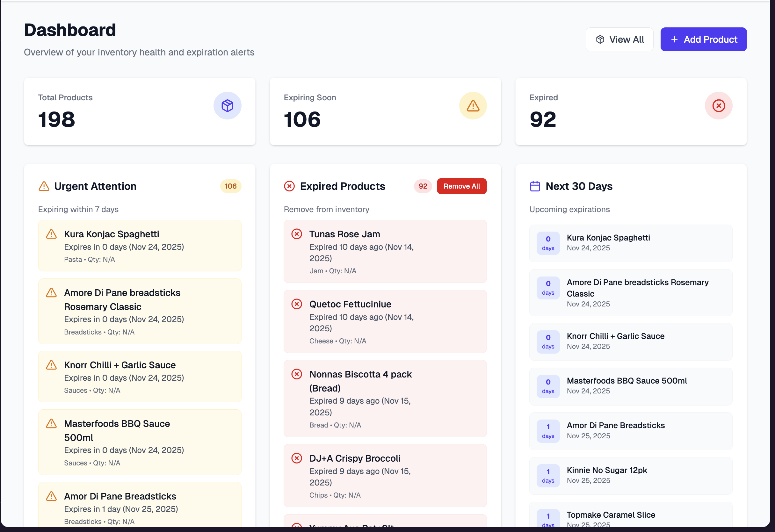Select Knorr Chilli + Garlic Sauce in Urgent Attention
775x532 pixels.
140,377
